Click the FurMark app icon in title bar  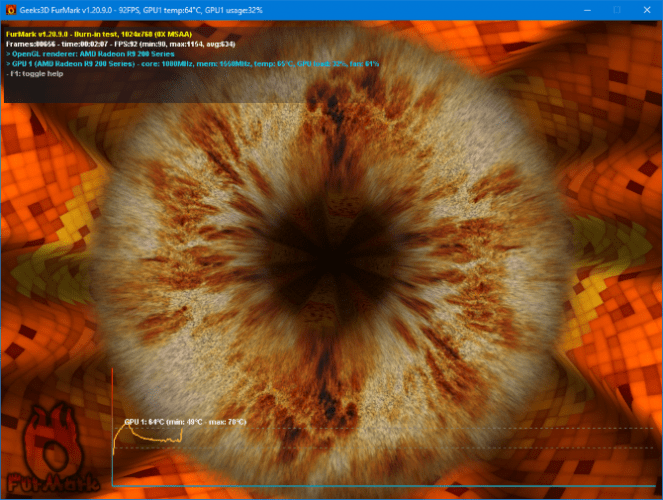11,10
